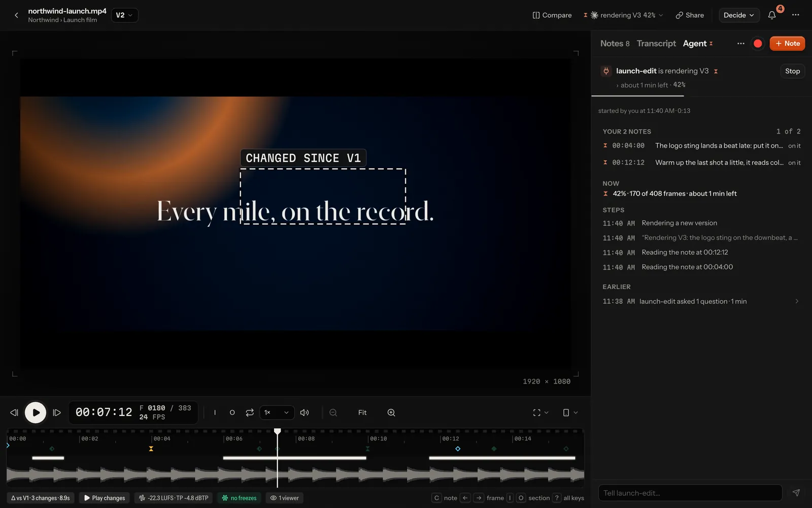Screen dimensions: 812x508
Task: Stop the launch-edit render
Action: click(792, 71)
